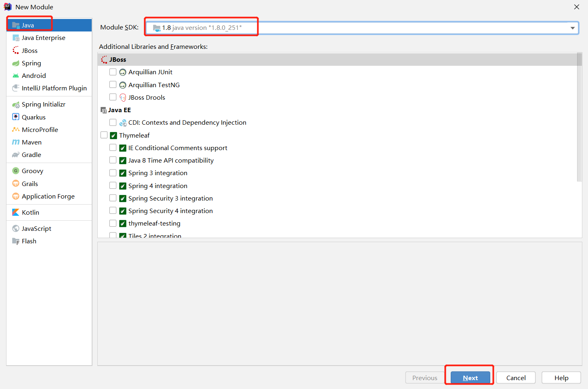Check the thymeleaf-testing checkbox
Screen dimensions: 588x389
[x=113, y=223]
